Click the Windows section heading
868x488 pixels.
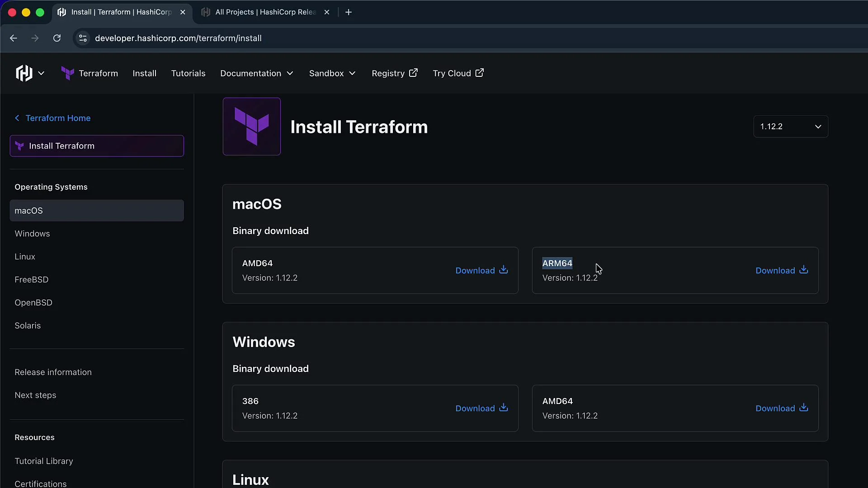coord(264,342)
